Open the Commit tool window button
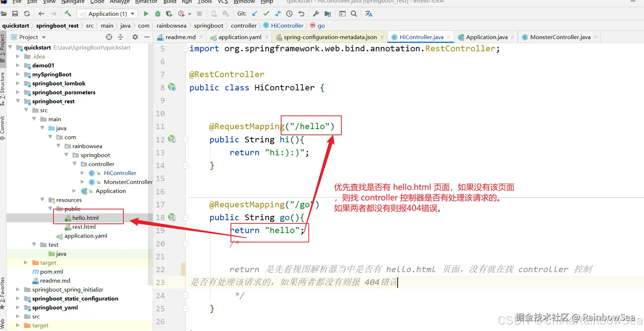The width and height of the screenshot is (644, 331). click(x=3, y=127)
